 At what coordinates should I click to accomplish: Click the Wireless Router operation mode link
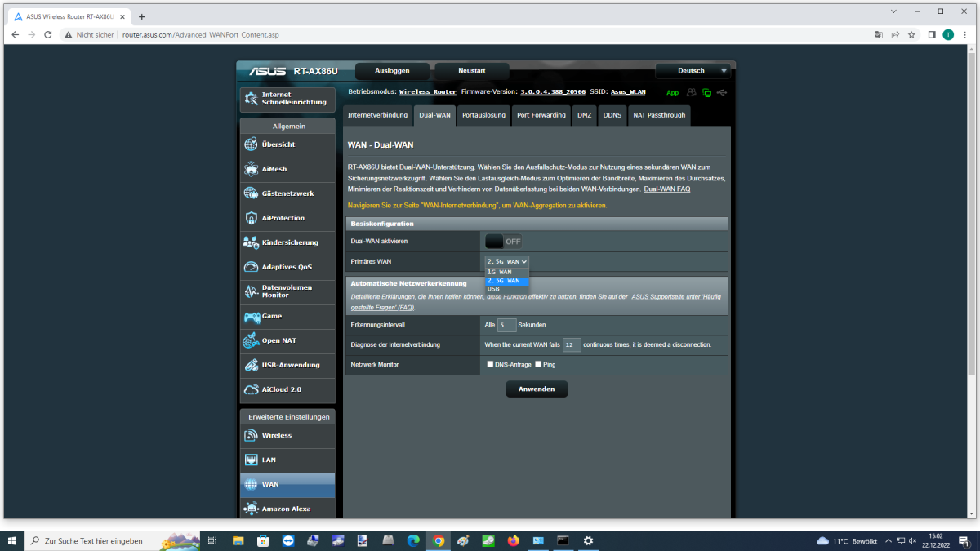pos(428,92)
